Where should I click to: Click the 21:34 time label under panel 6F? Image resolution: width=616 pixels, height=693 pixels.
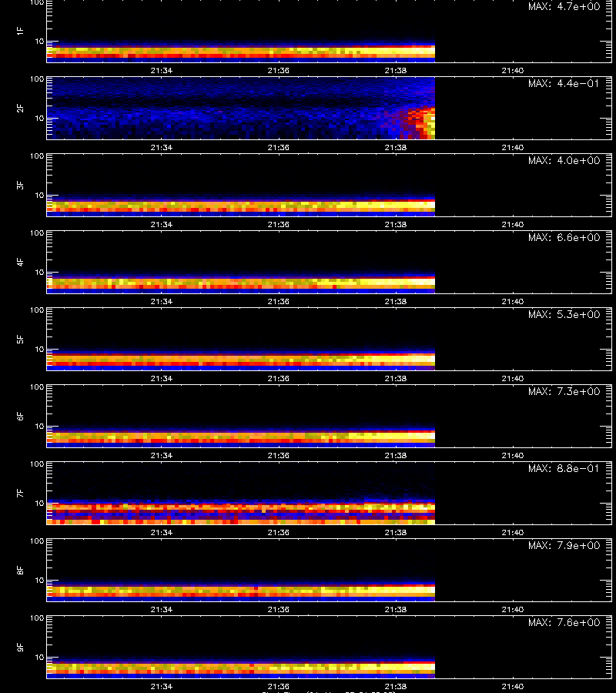(161, 455)
